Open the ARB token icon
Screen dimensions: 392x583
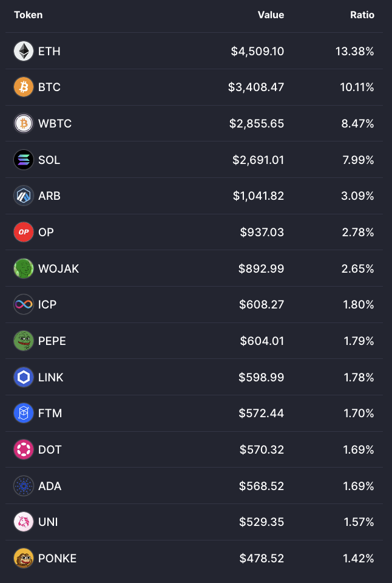[24, 196]
